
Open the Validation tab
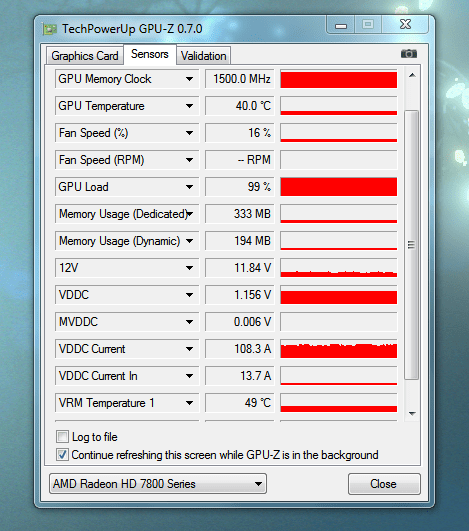204,56
